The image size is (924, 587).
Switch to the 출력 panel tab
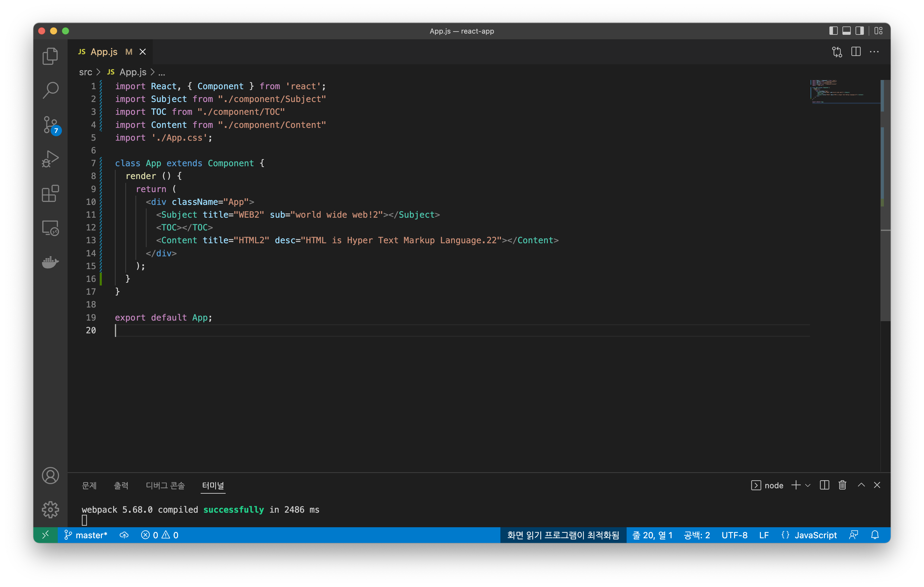[x=121, y=485]
